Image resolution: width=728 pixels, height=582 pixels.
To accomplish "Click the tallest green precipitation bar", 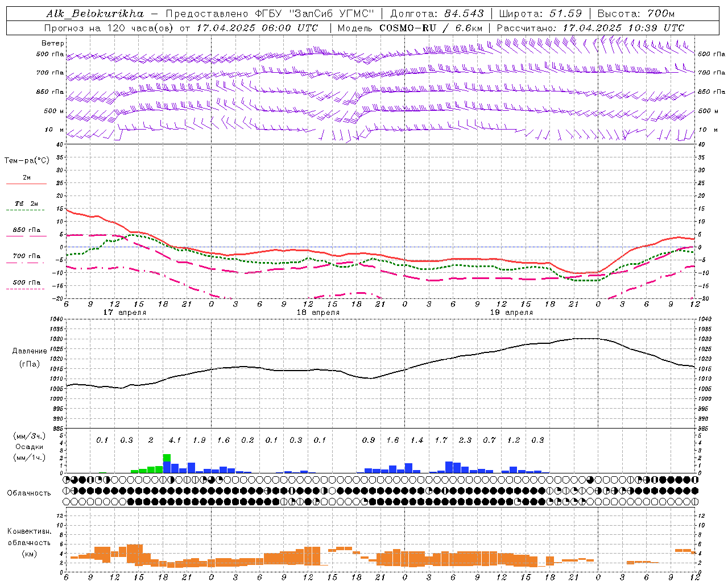I will tap(167, 458).
